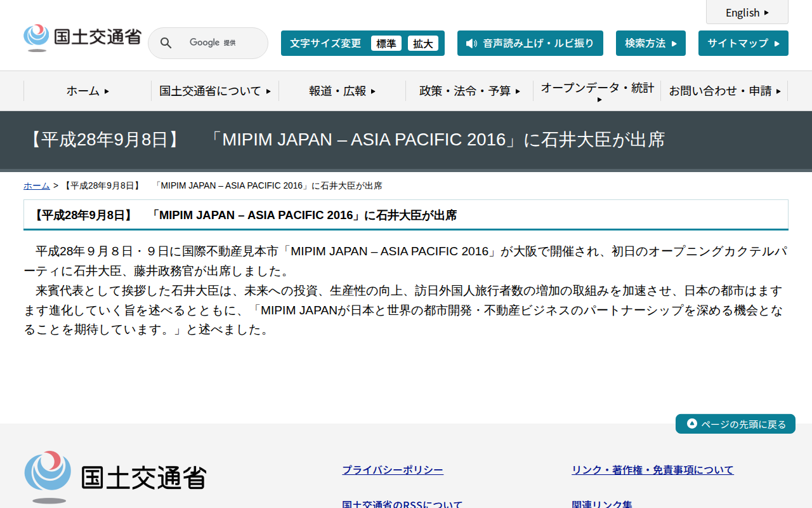Open the プライバシーポリシー page
Image resolution: width=812 pixels, height=508 pixels.
pyautogui.click(x=392, y=469)
